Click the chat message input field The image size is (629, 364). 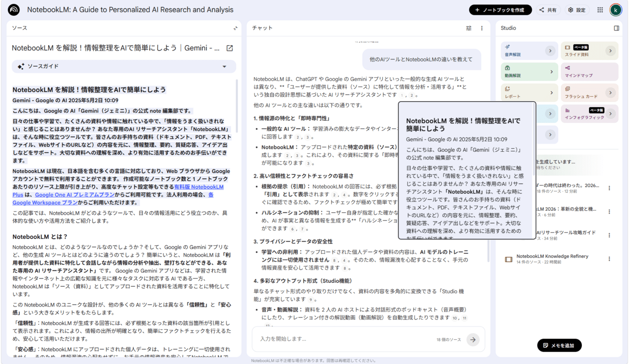(x=344, y=339)
